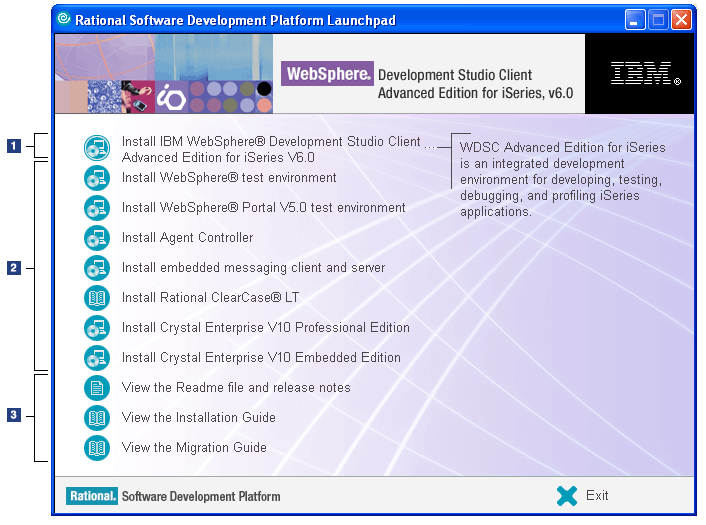The height and width of the screenshot is (525, 706).
Task: Click the book icon beside View the Migration Guide
Action: [97, 448]
